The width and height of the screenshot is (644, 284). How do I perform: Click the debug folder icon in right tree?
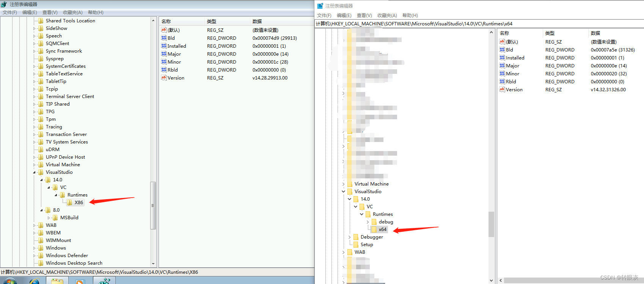point(374,222)
